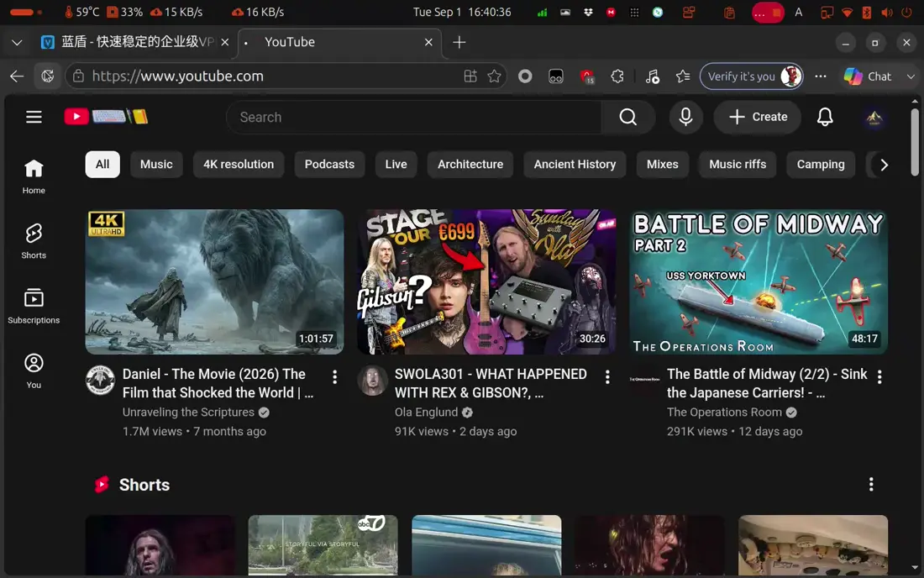The width and height of the screenshot is (924, 578).
Task: Reload the page
Action: pyautogui.click(x=47, y=76)
